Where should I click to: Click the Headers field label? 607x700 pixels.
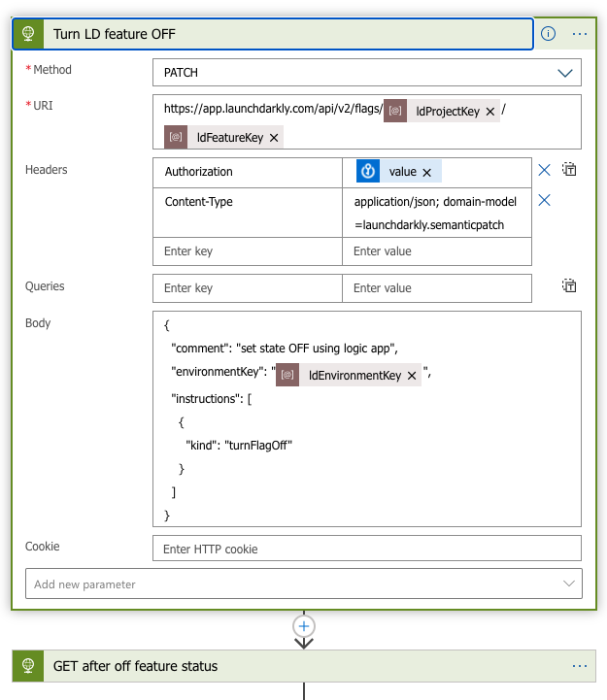pos(46,170)
